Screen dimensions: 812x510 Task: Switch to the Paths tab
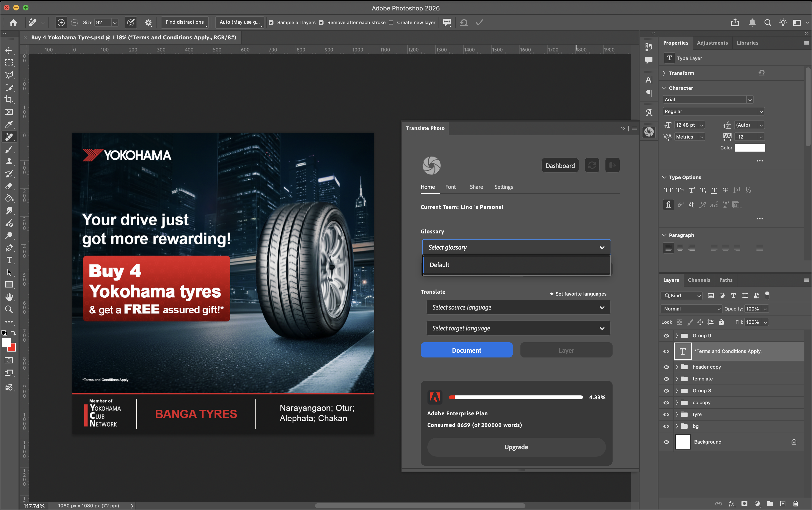[x=726, y=280]
